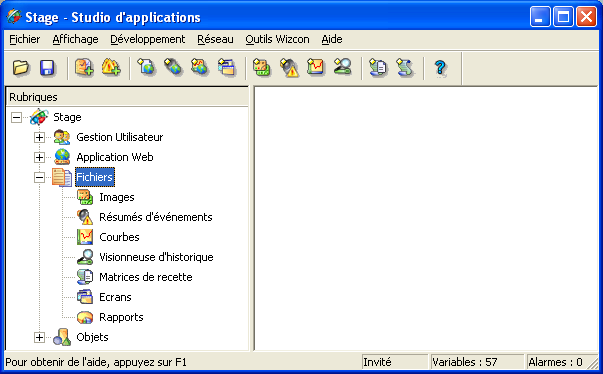
Task: Open the Réseau menu
Action: pos(215,39)
